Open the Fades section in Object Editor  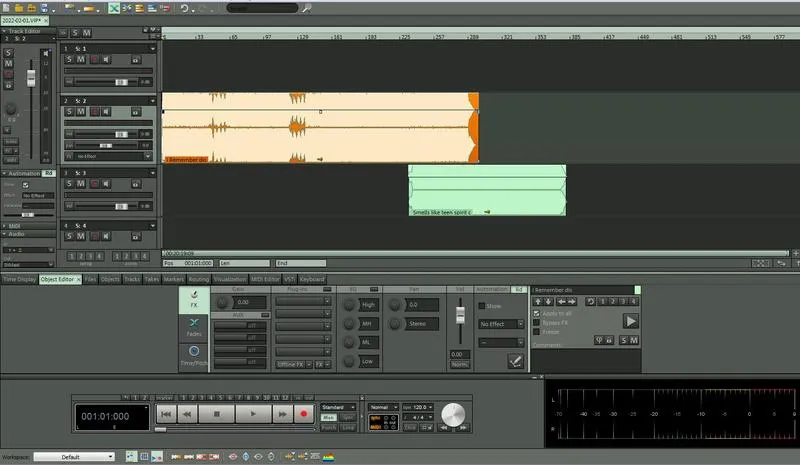click(x=194, y=326)
